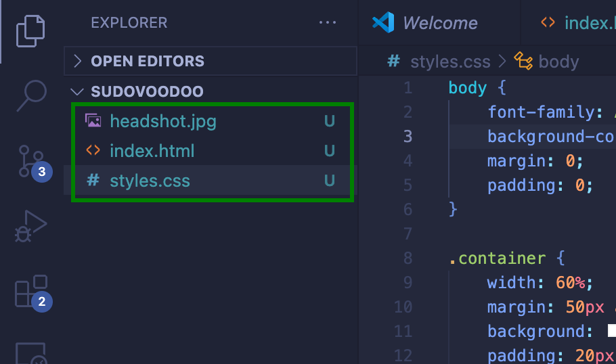Screen dimensions: 616x364
Task: Click the padding: 0 declaration
Action: click(x=540, y=185)
